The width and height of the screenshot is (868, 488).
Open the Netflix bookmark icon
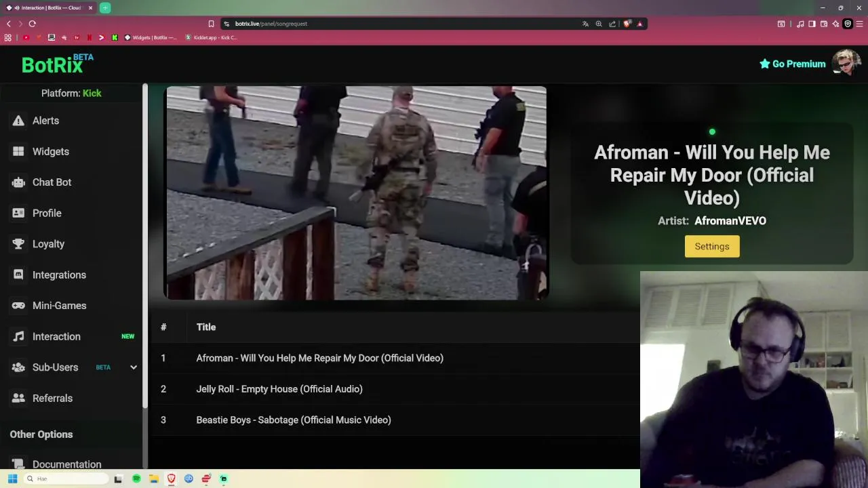pyautogui.click(x=90, y=37)
